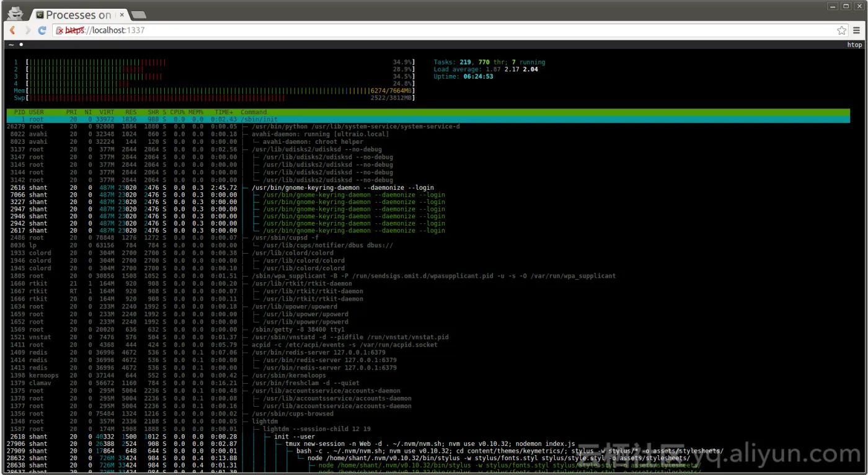Reload the localhost page

tap(42, 30)
